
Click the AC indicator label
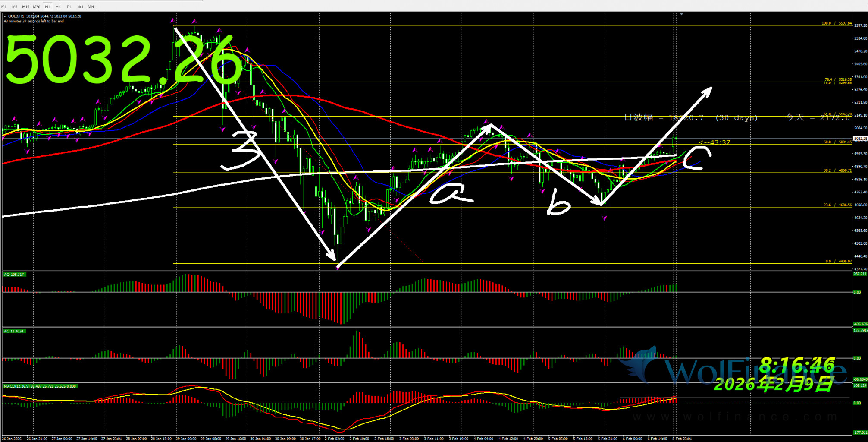[x=14, y=331]
